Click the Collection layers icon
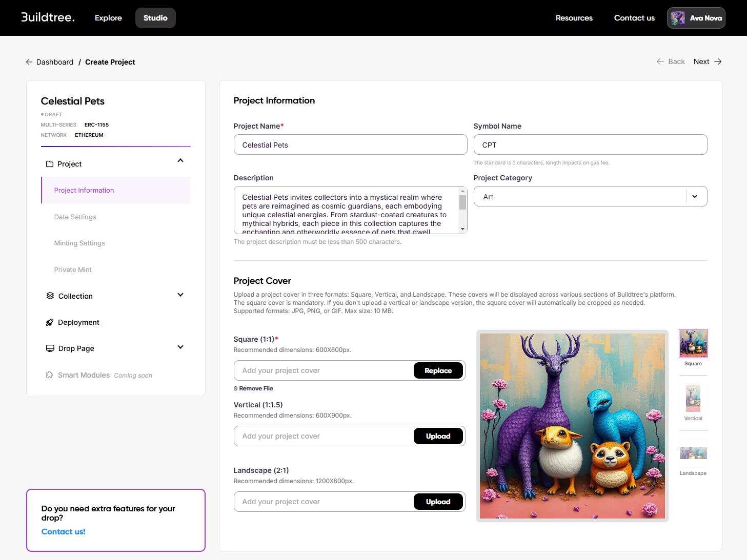Viewport: 747px width, 560px height. click(50, 296)
